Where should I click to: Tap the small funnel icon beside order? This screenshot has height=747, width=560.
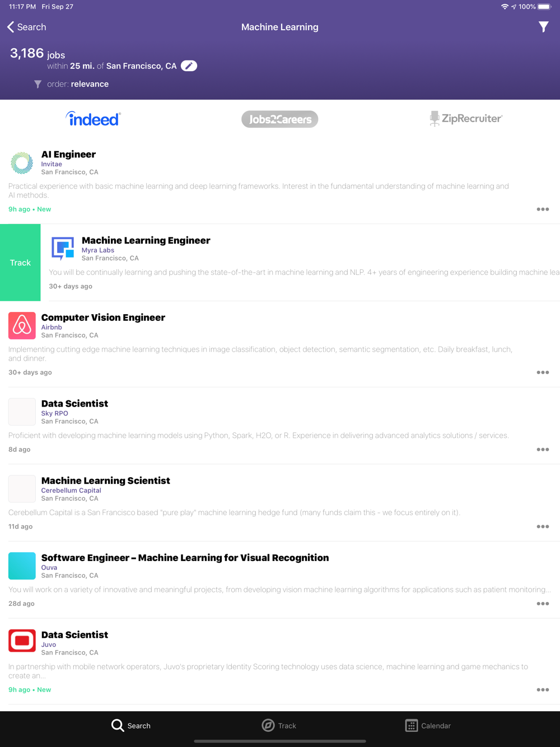[x=38, y=84]
